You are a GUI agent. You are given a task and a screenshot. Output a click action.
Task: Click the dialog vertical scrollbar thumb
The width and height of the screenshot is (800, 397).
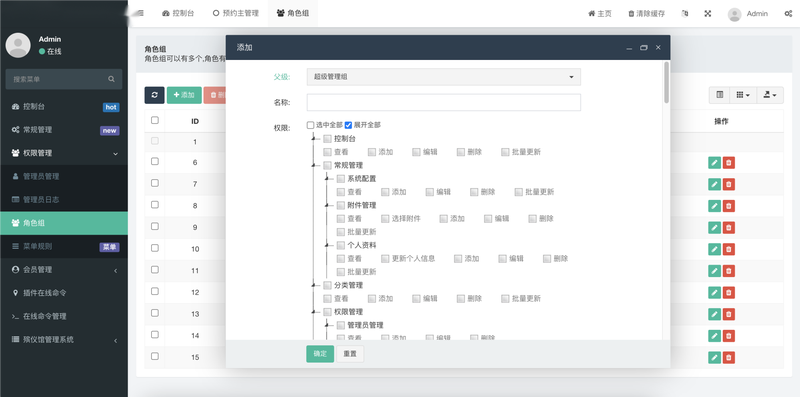tap(666, 83)
